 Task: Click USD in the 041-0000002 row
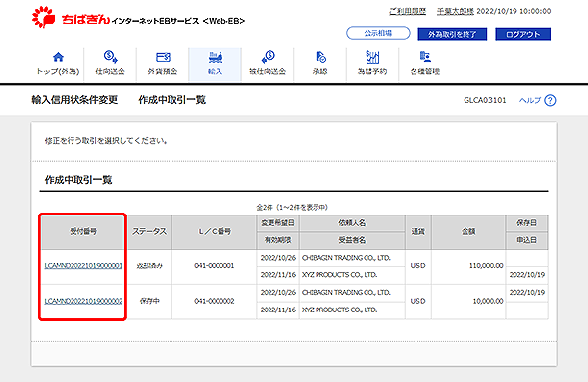click(x=418, y=301)
